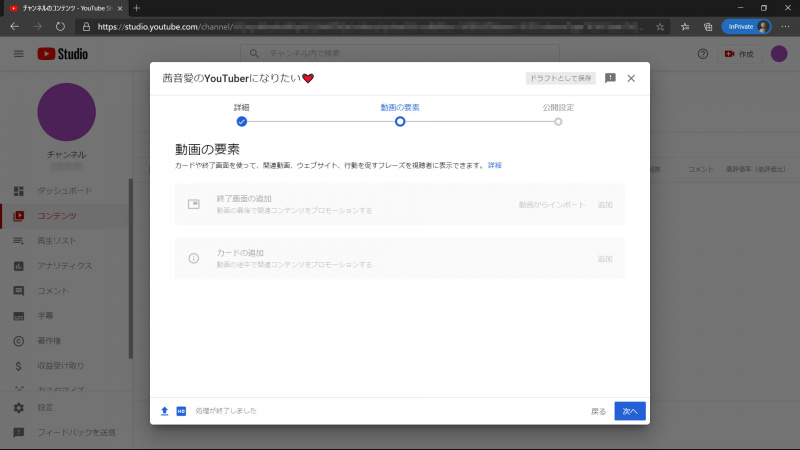Click 追加 for カードの追加
The width and height of the screenshot is (800, 450).
point(605,259)
